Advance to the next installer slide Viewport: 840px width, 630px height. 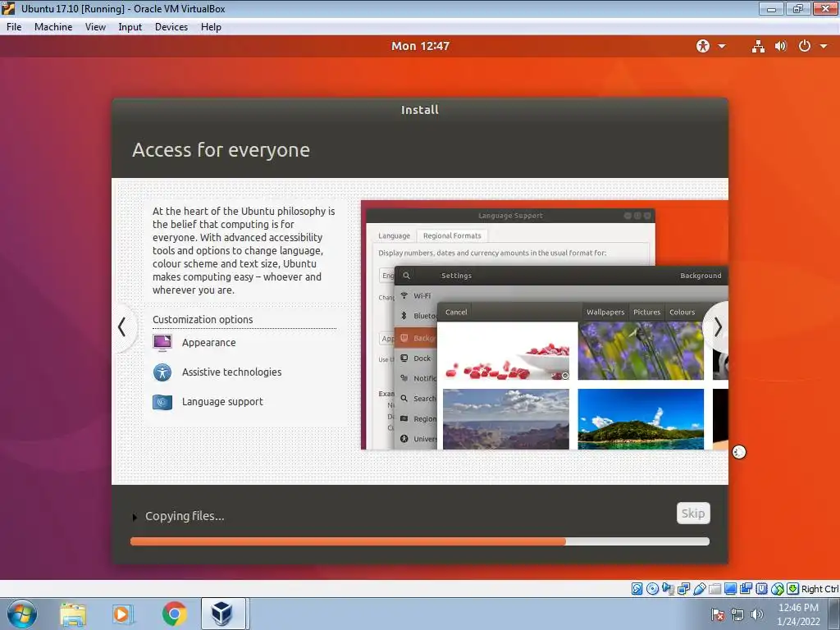point(718,326)
